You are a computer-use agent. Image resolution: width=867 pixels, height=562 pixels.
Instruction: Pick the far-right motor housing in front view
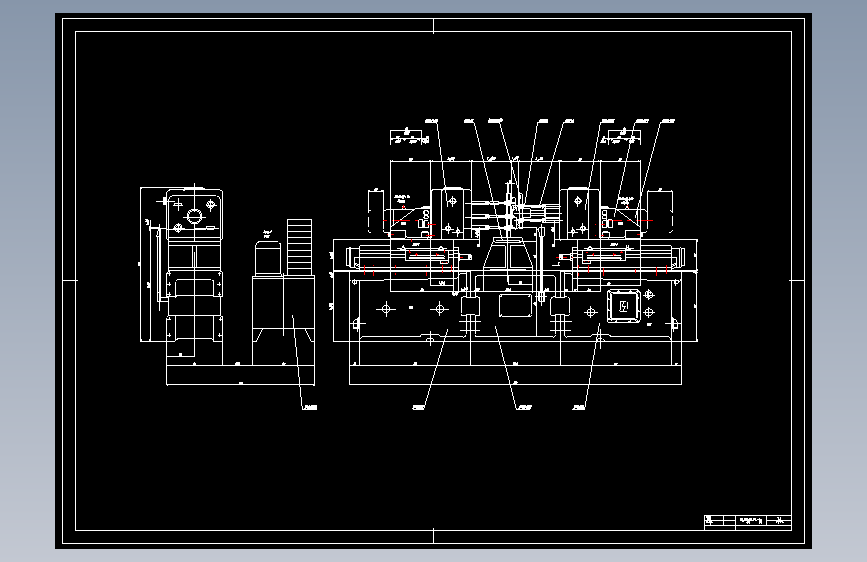[x=660, y=210]
